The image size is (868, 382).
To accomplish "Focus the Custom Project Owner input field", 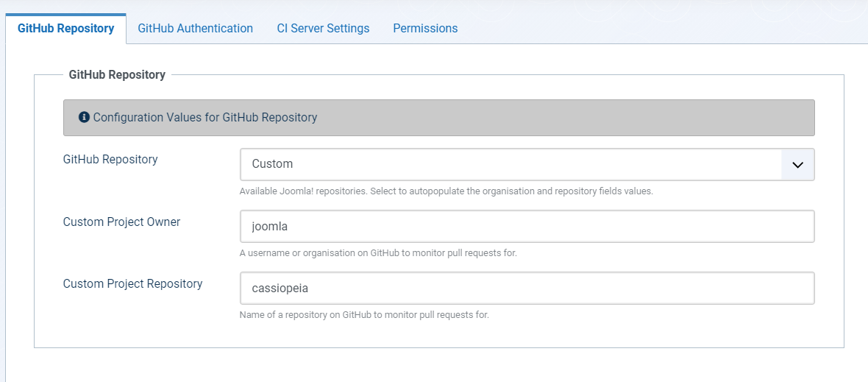I will pos(527,227).
